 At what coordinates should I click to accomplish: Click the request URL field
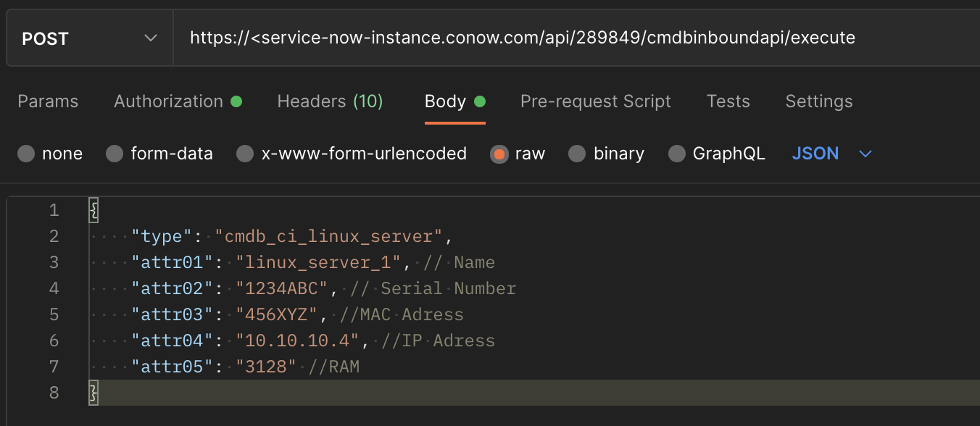pos(522,38)
